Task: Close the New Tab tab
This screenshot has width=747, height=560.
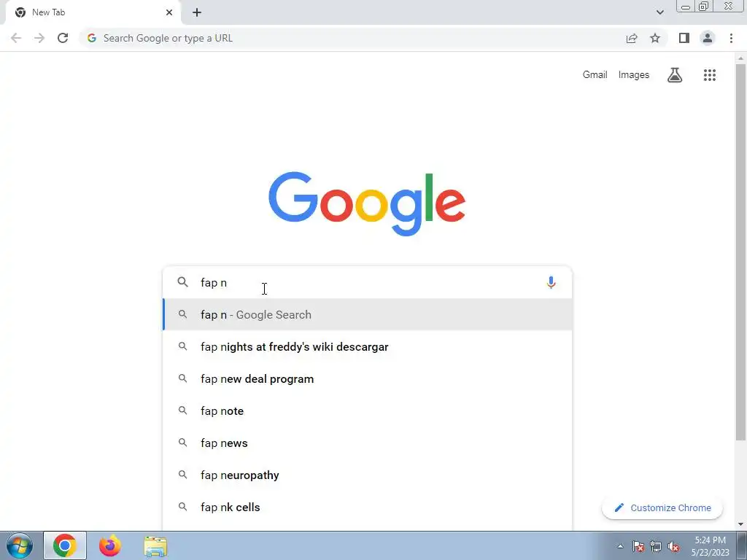Action: coord(169,12)
